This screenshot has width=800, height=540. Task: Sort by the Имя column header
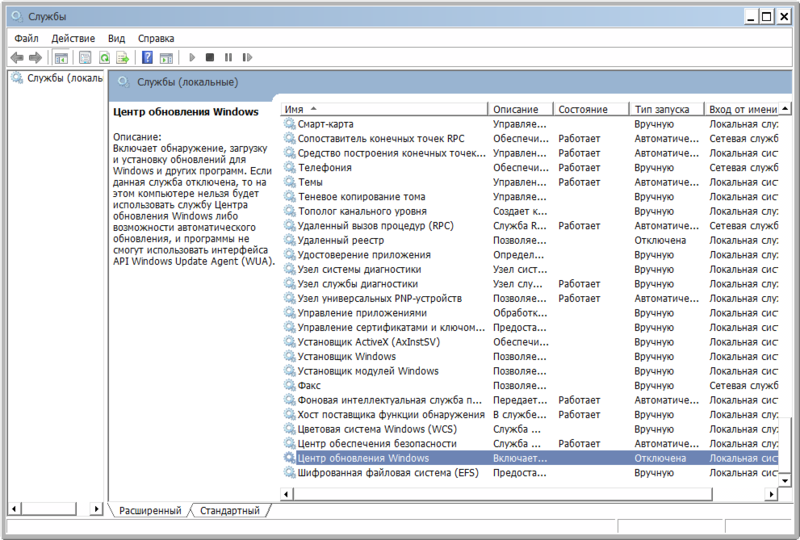click(x=384, y=109)
